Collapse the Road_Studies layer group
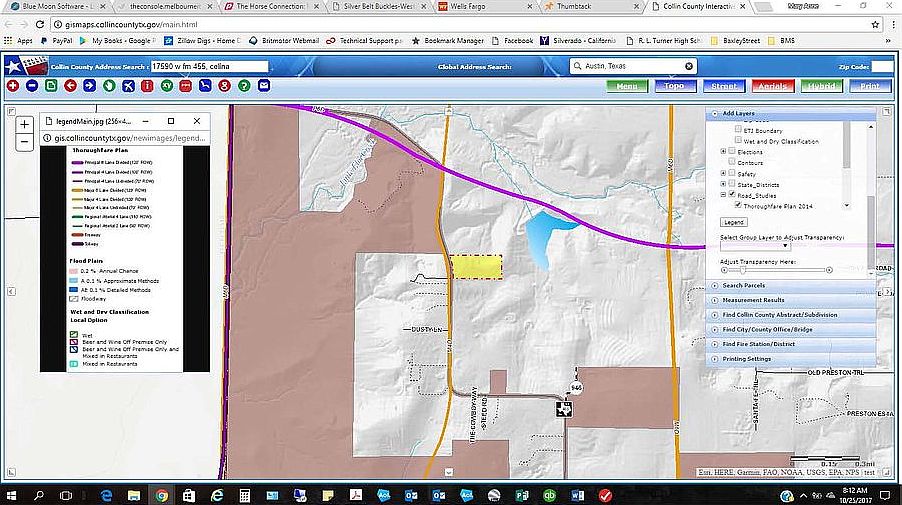This screenshot has height=505, width=902. [x=724, y=195]
